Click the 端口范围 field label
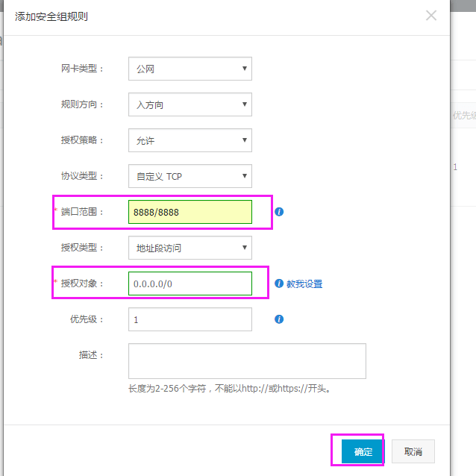 82,212
